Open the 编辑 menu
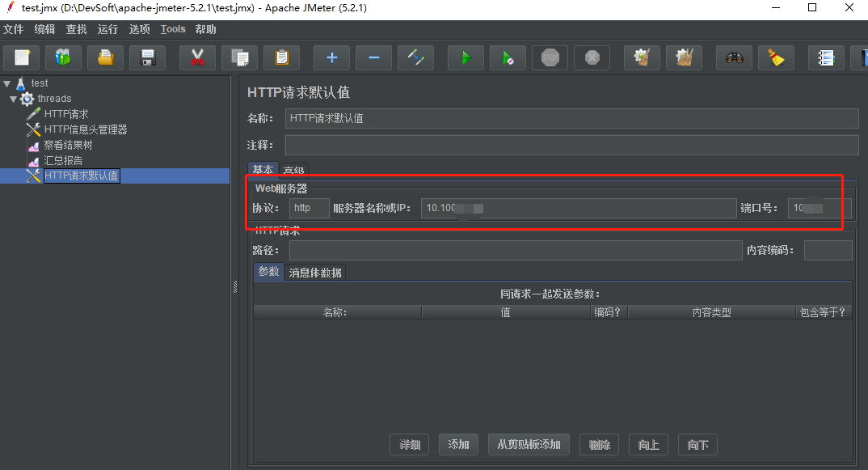The height and width of the screenshot is (470, 868). [x=44, y=29]
